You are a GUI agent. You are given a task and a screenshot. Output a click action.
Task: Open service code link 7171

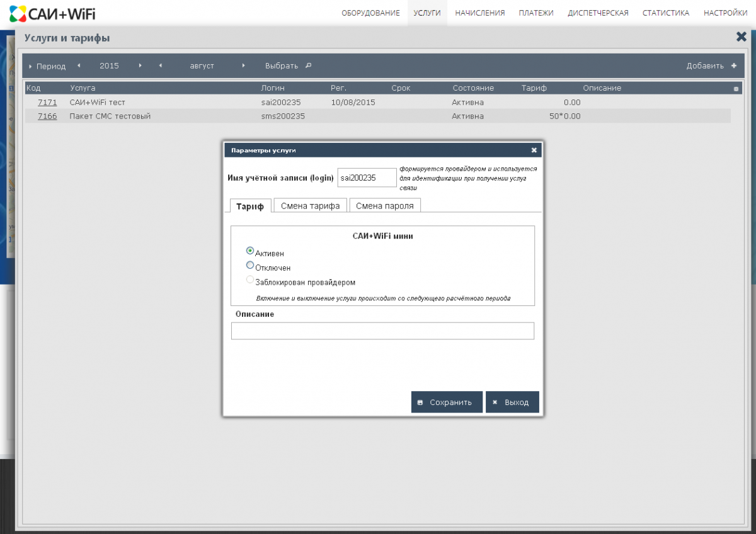tap(47, 102)
